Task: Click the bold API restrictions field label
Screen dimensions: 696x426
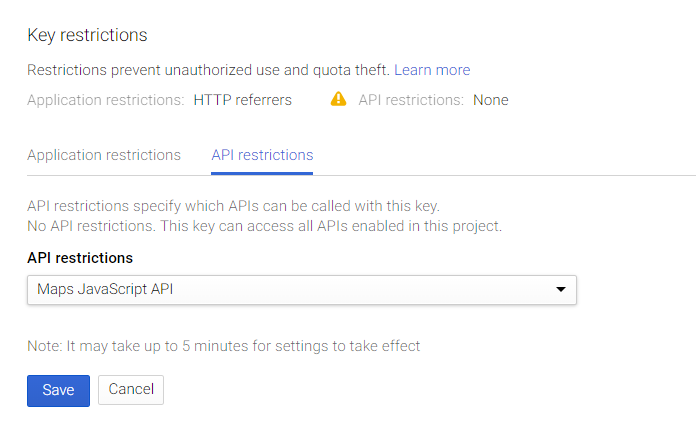Action: coord(80,258)
